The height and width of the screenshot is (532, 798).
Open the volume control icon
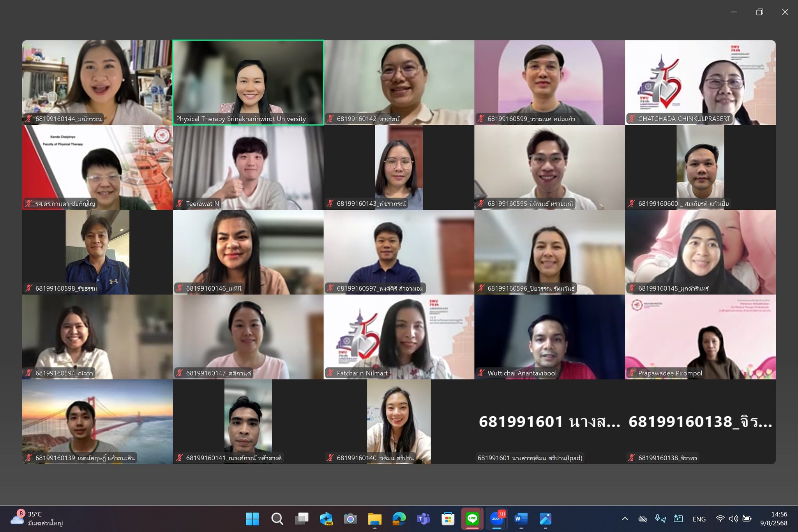(x=733, y=519)
